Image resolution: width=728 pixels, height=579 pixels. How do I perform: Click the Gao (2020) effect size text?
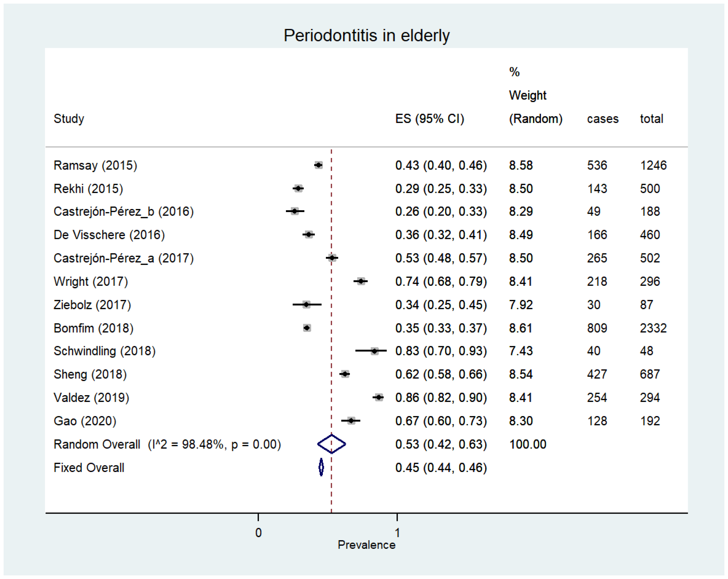pos(441,421)
